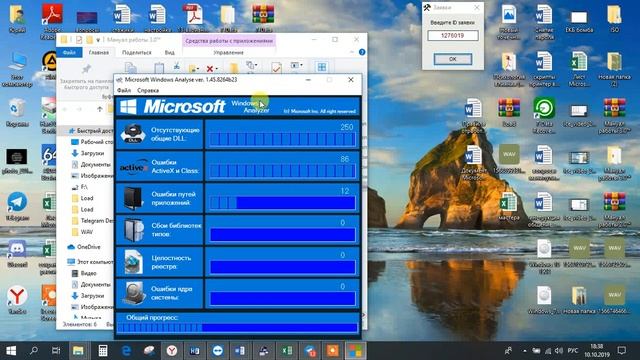Click the request ID field showing 1276019
This screenshot has height=360, width=640.
453,36
